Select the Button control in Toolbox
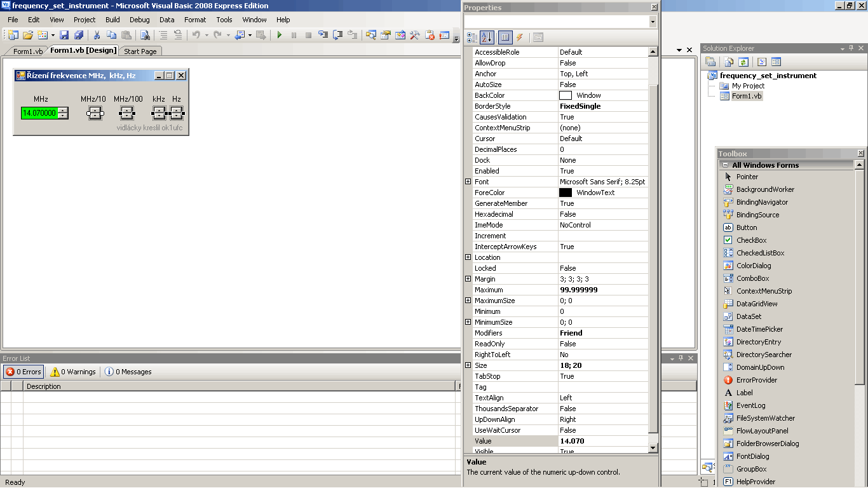 coord(746,227)
